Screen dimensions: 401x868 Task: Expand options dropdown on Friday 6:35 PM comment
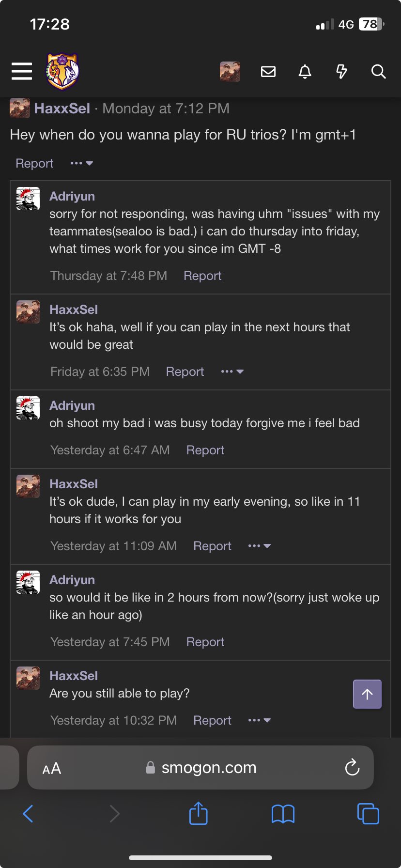coord(232,372)
